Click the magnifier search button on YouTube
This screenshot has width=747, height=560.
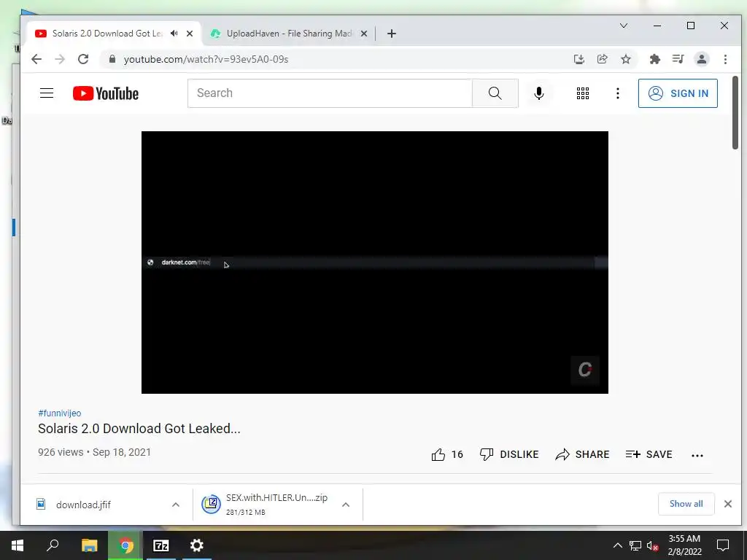pos(495,93)
